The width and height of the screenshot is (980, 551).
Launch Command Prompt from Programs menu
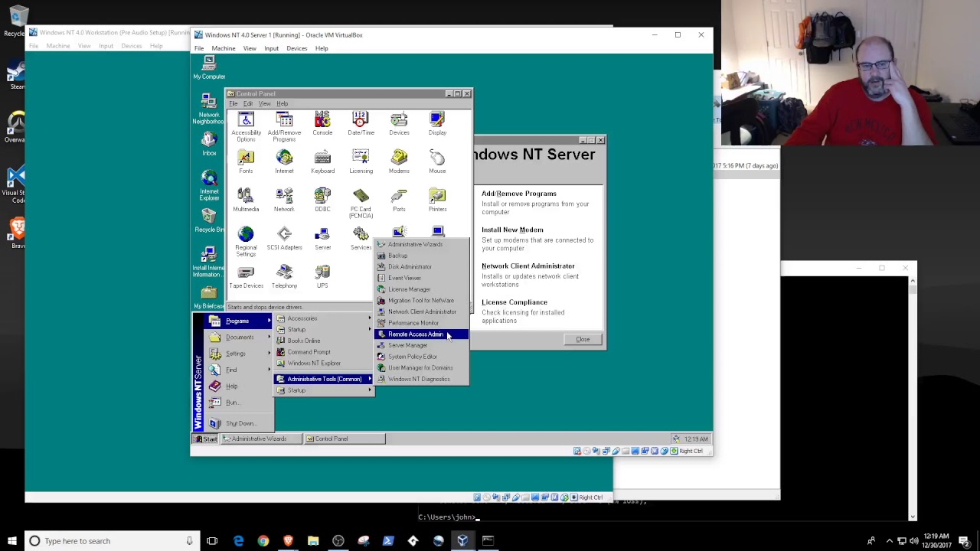pyautogui.click(x=324, y=352)
